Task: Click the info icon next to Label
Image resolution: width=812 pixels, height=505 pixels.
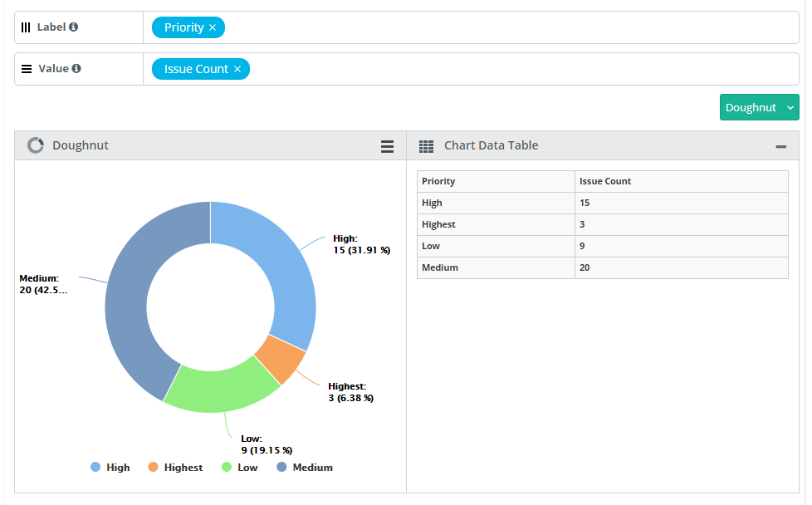Action: (x=73, y=27)
